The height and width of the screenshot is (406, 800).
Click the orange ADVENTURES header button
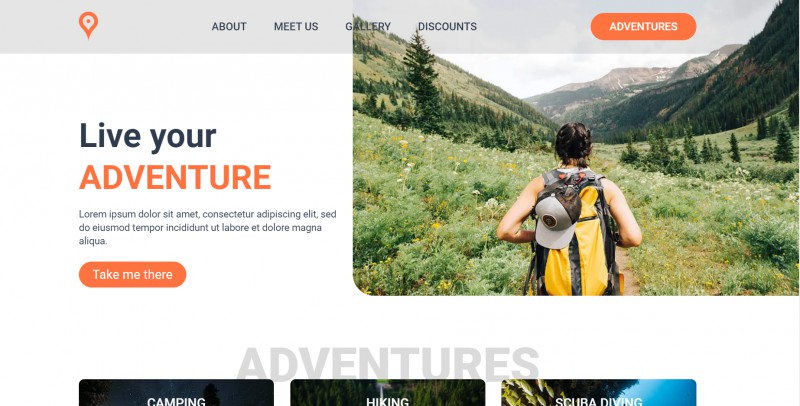tap(643, 27)
